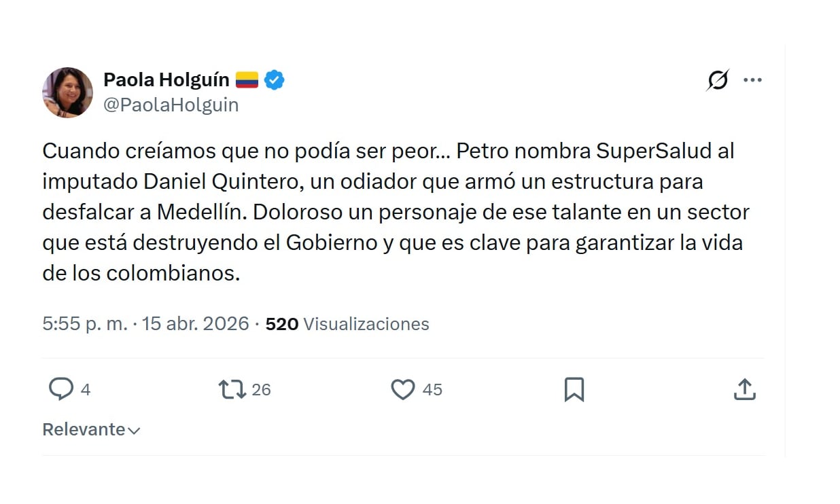840x504 pixels.
Task: Like the tweet with the heart icon
Action: (403, 389)
